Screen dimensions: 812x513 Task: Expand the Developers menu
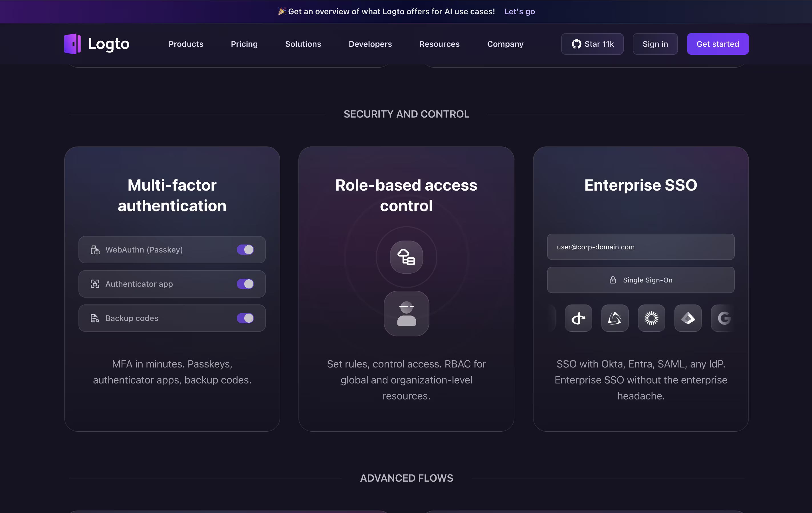370,44
